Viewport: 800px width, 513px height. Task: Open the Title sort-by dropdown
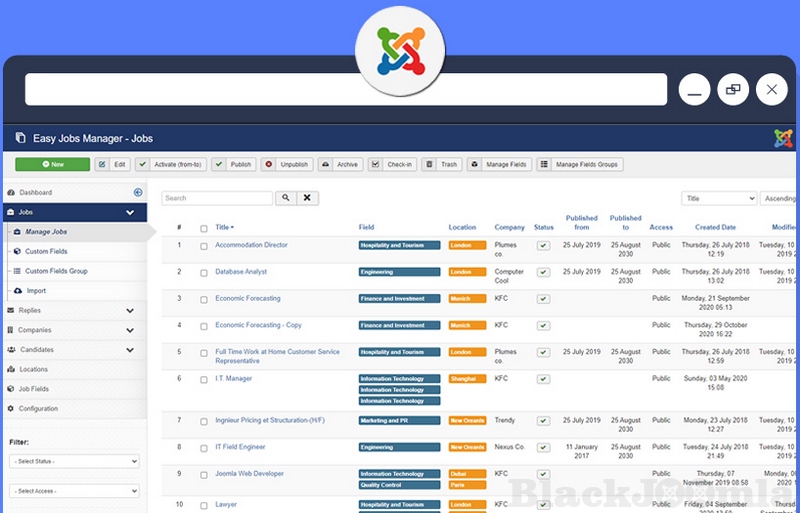click(x=719, y=199)
